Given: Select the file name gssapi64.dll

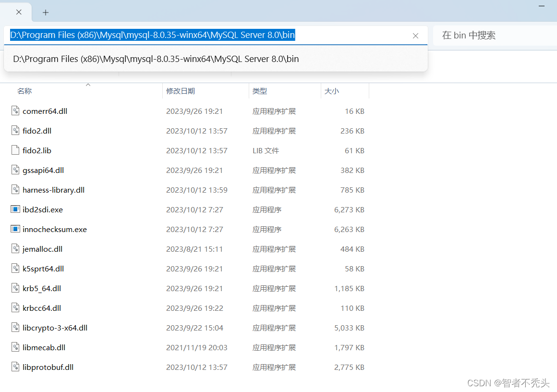Looking at the screenshot, I should tap(43, 170).
